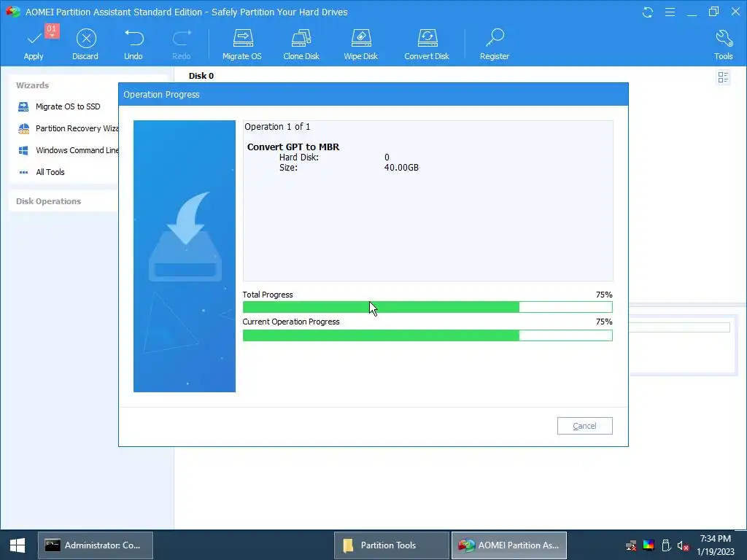Screen dimensions: 747x560
Task: Cancel the operation in progress
Action: (584, 426)
